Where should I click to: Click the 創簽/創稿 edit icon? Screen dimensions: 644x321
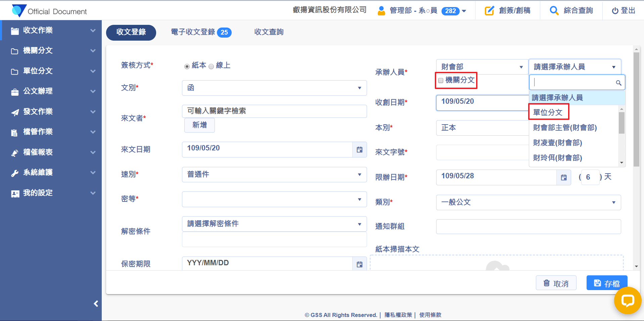[489, 11]
